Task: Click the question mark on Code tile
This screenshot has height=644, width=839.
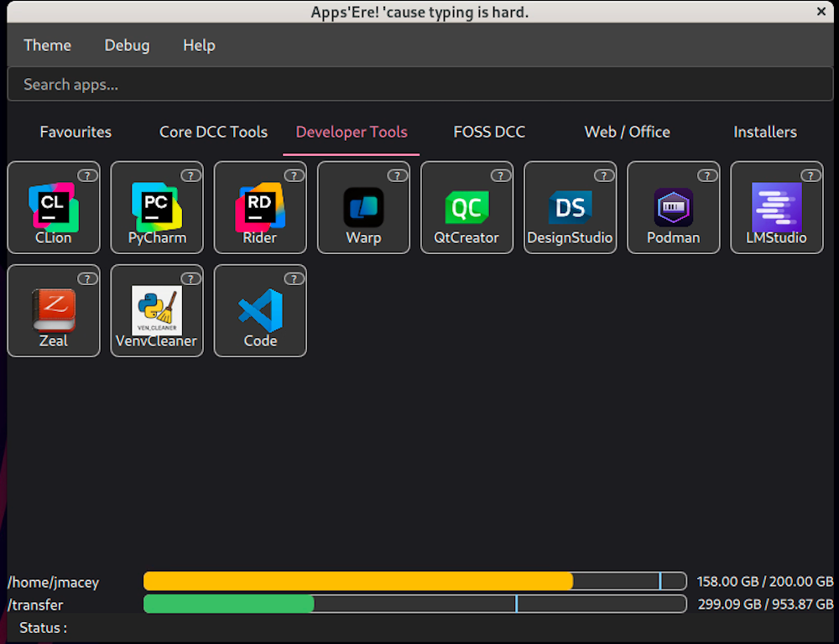Action: (294, 278)
